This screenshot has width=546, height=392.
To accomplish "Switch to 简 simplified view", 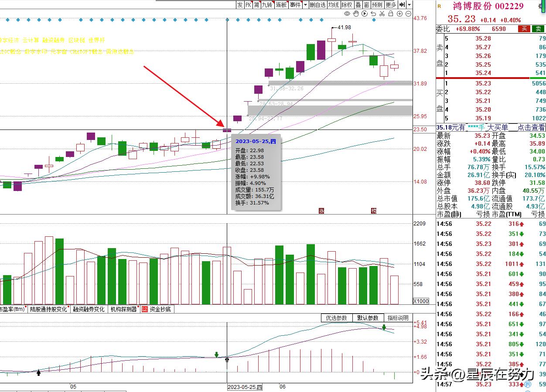I will click(x=257, y=5).
